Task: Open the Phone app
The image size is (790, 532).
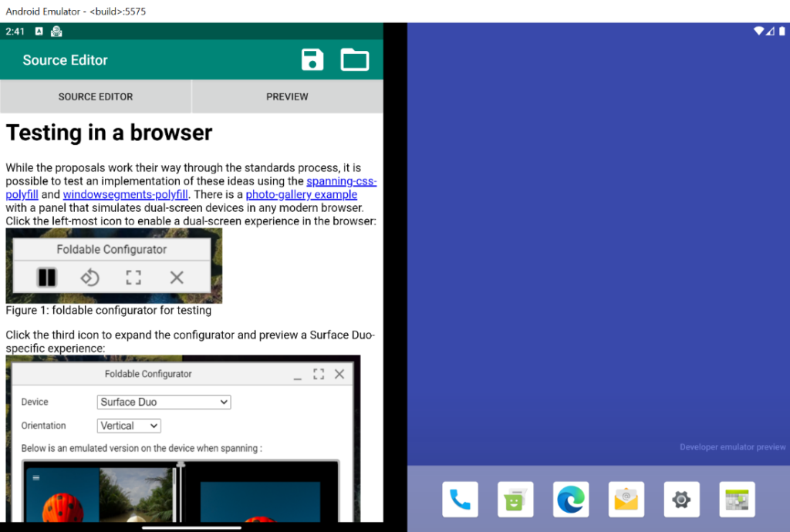Action: pyautogui.click(x=459, y=499)
